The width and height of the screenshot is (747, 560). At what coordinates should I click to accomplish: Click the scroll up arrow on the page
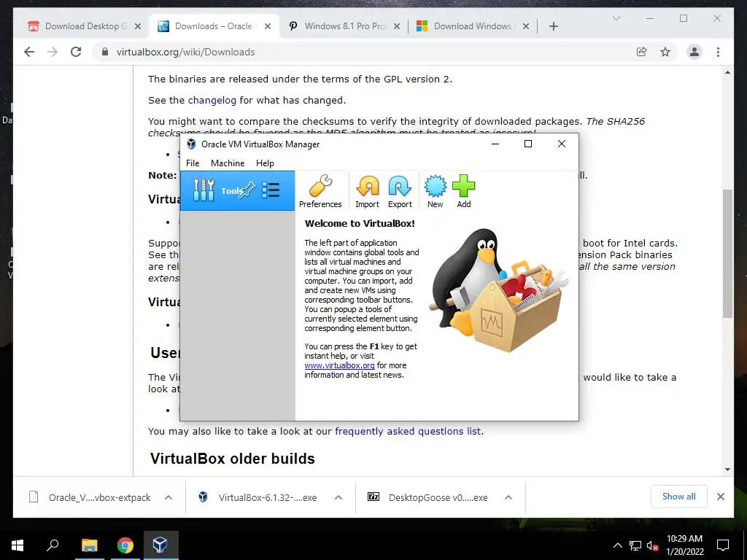point(727,72)
